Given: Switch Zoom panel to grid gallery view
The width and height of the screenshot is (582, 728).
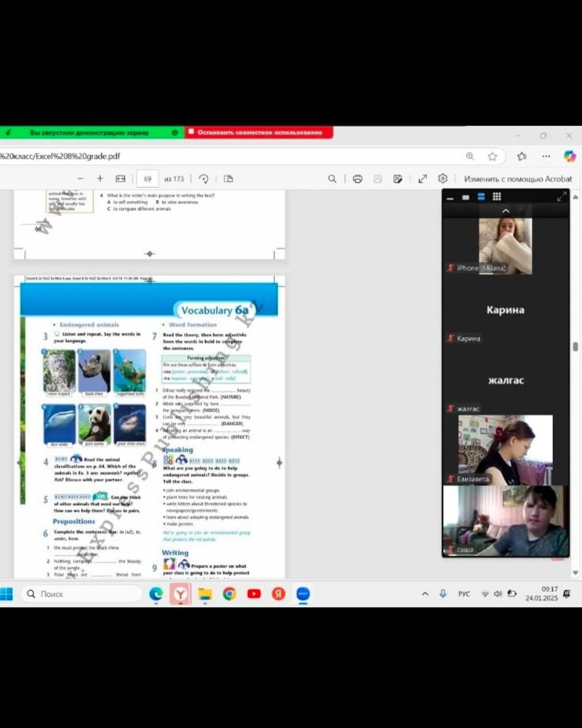Looking at the screenshot, I should pyautogui.click(x=497, y=197).
